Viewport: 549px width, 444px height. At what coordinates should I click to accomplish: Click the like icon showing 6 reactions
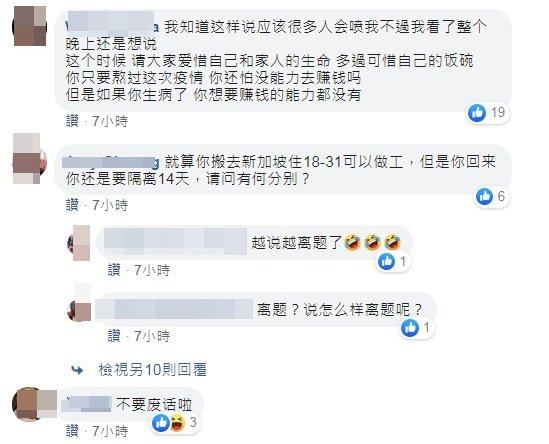tap(485, 196)
